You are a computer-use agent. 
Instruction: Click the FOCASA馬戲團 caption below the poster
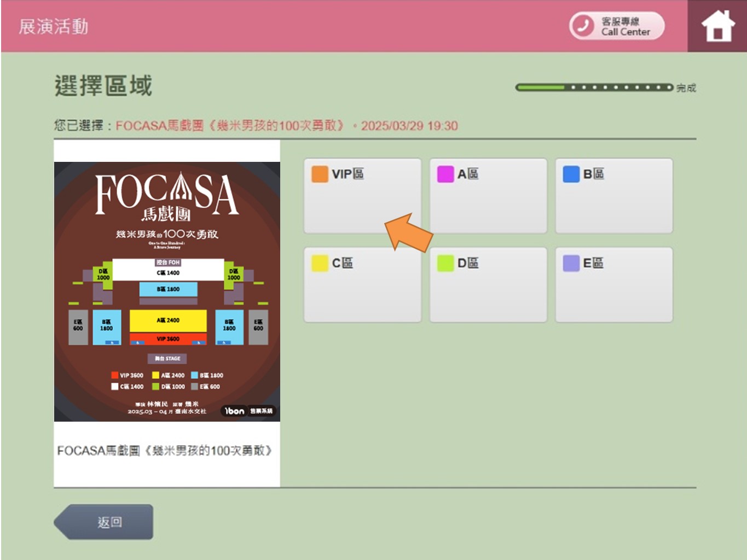point(165,451)
